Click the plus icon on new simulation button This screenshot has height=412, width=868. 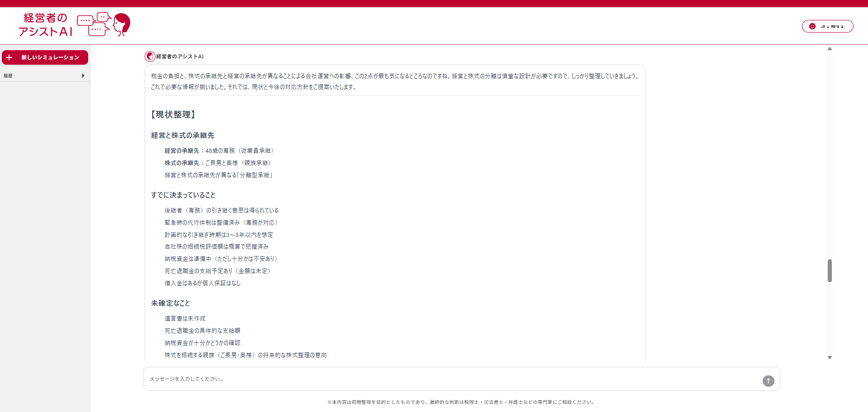(x=9, y=57)
